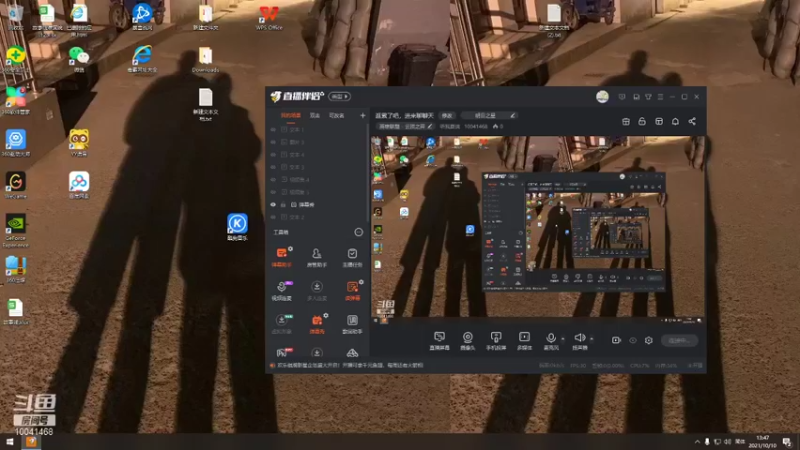Switch to the second scene tab

tap(315, 115)
